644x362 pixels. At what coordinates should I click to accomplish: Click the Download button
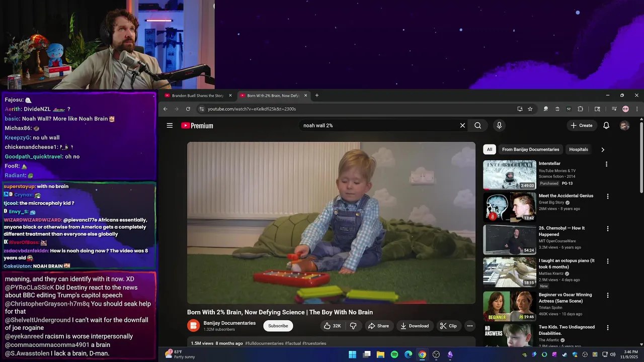415,326
